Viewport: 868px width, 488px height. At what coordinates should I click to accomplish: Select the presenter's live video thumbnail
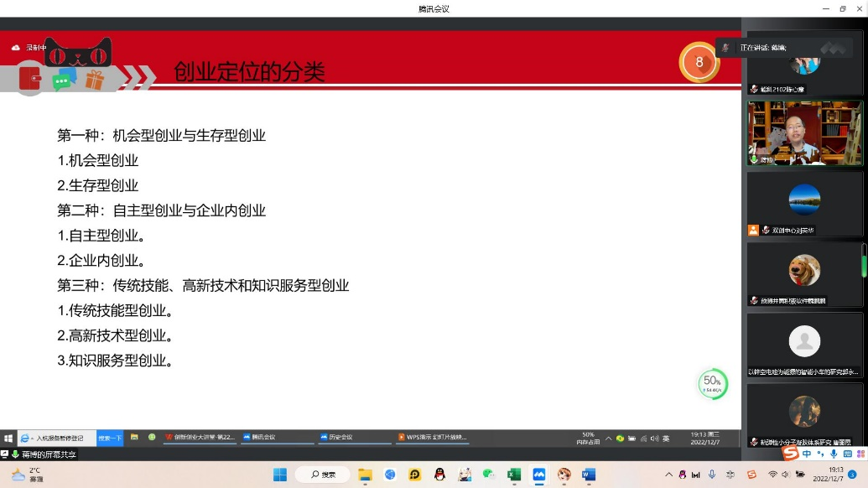804,132
